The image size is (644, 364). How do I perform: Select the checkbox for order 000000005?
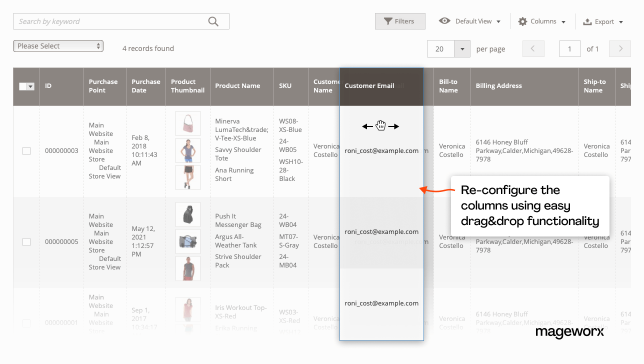pyautogui.click(x=26, y=241)
